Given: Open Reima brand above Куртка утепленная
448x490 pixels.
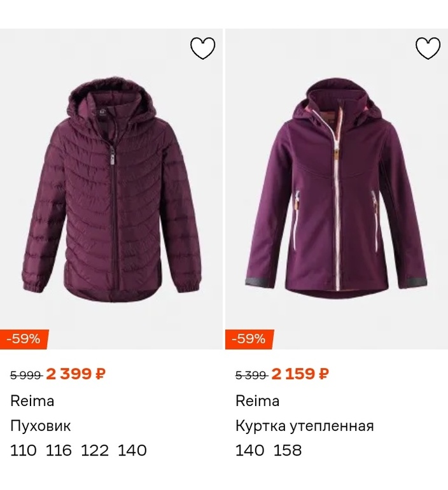Looking at the screenshot, I should tap(258, 401).
